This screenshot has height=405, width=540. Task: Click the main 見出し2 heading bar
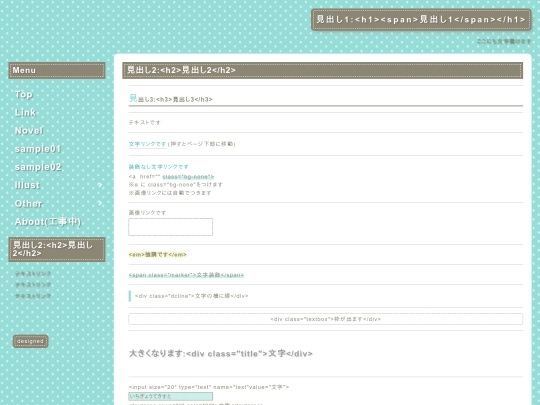pos(322,70)
